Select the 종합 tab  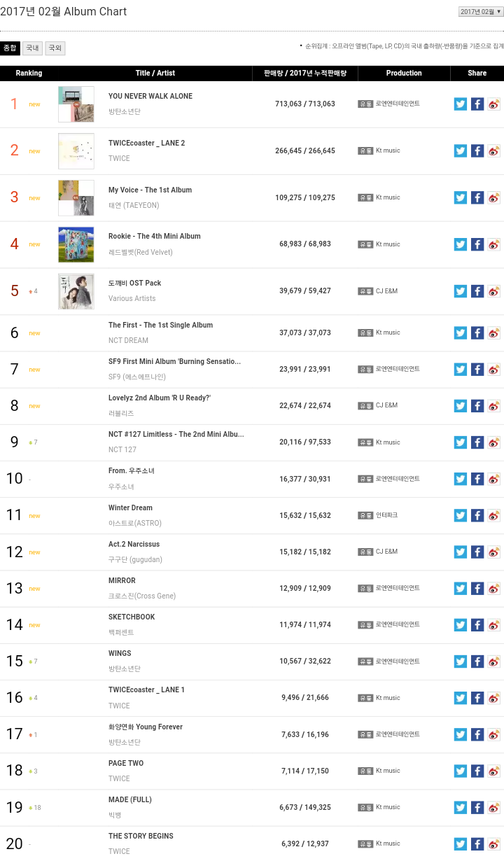point(10,48)
